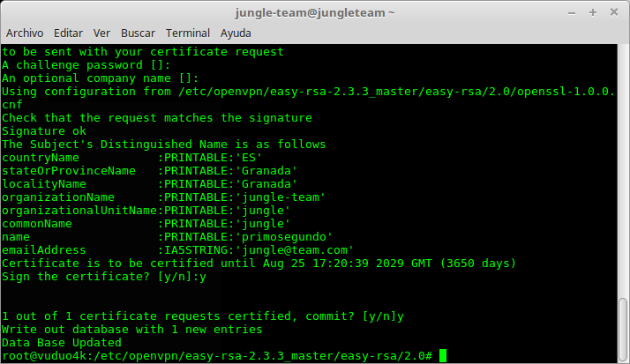This screenshot has width=630, height=364.
Task: Open the Archivo menu
Action: (x=25, y=33)
